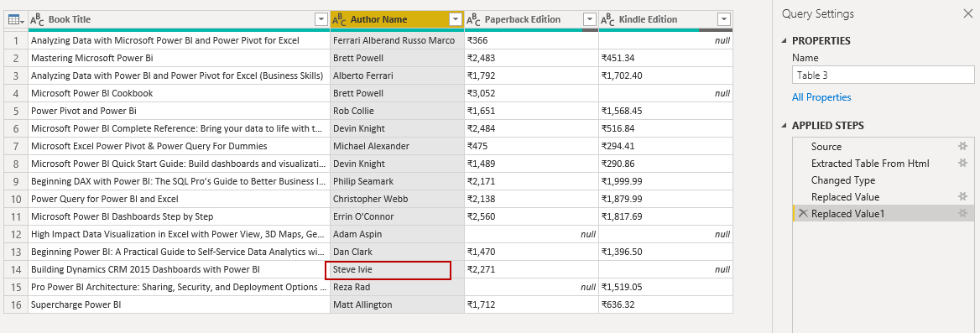Viewport: 980px width, 333px height.
Task: Click the ₹451.34 Kindle price cell
Action: coord(665,58)
